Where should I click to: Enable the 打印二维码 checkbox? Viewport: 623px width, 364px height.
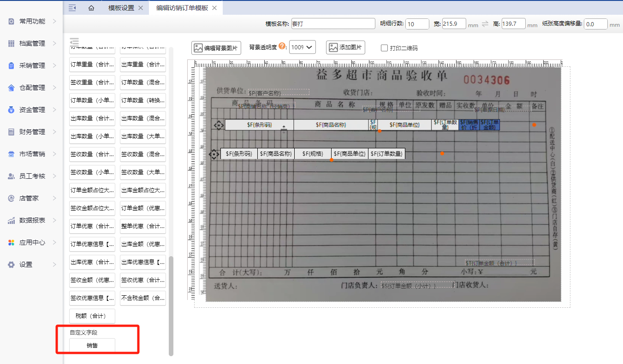pos(384,47)
